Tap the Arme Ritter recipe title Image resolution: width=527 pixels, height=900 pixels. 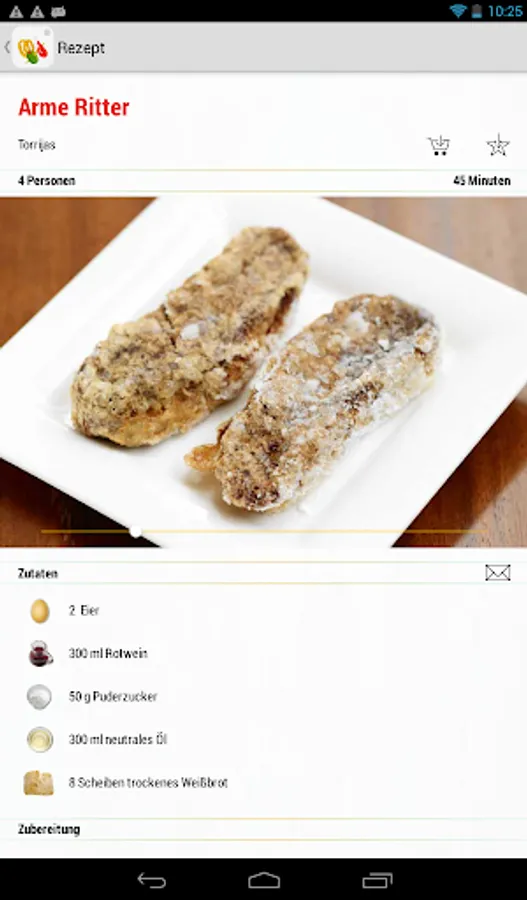point(74,107)
